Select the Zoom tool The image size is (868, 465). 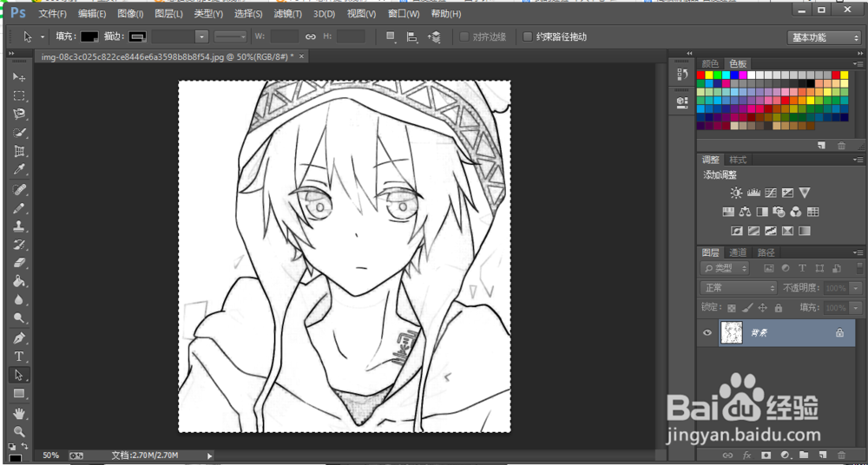click(x=19, y=431)
